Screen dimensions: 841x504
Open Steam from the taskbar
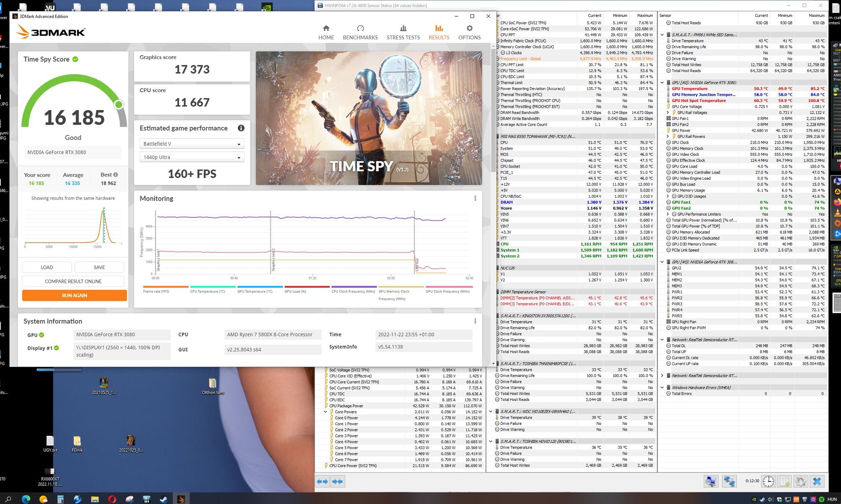[x=164, y=499]
